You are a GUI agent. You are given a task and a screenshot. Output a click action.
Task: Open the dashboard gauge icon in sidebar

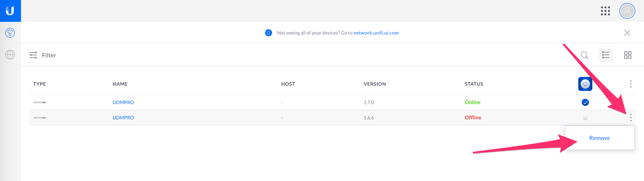10,33
